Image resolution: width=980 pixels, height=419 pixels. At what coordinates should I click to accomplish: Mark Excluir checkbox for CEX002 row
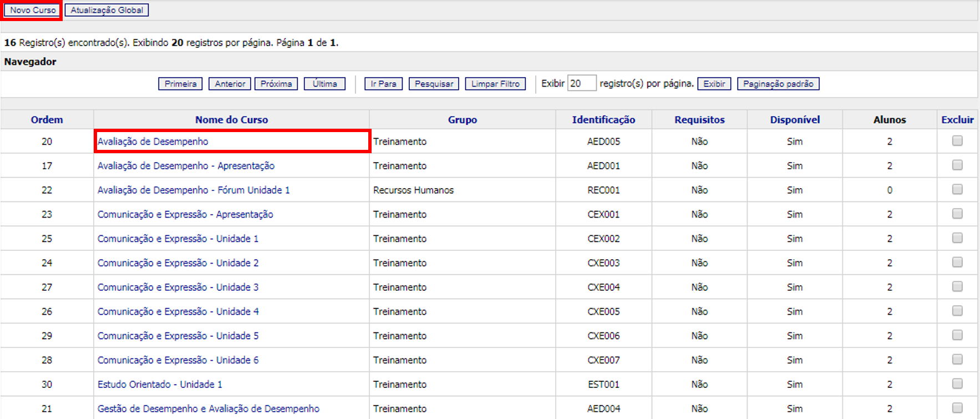[957, 238]
